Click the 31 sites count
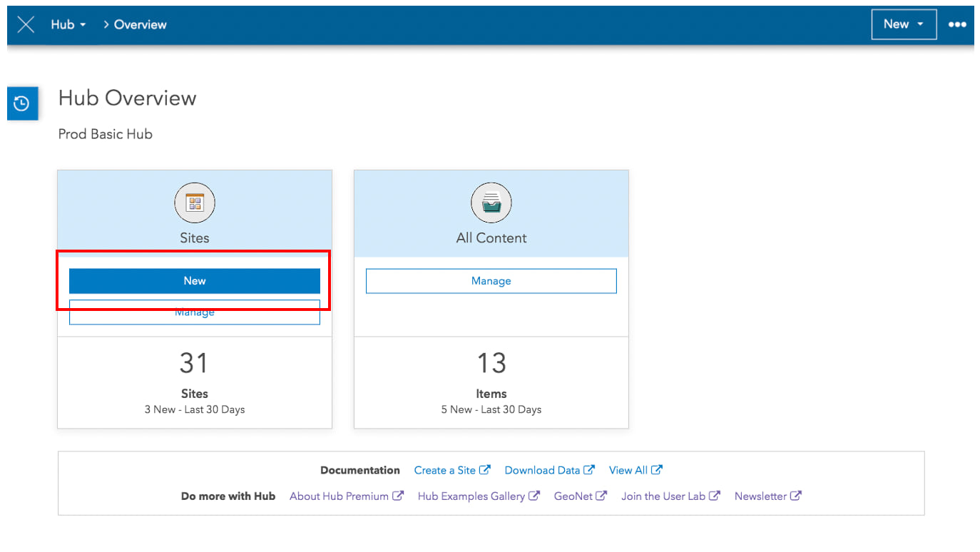The width and height of the screenshot is (980, 552). [194, 363]
